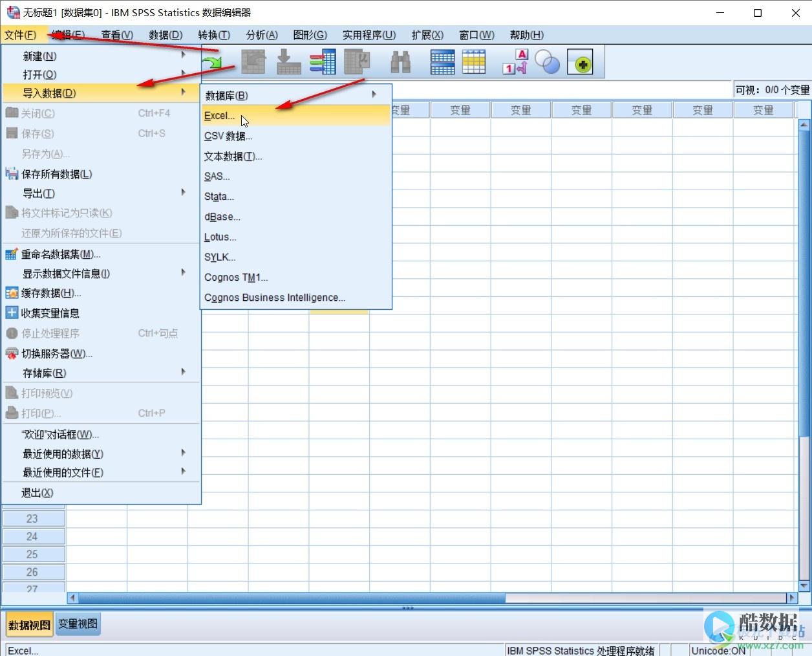Open the "欢迎"对话框(W)... menu entry

101,434
